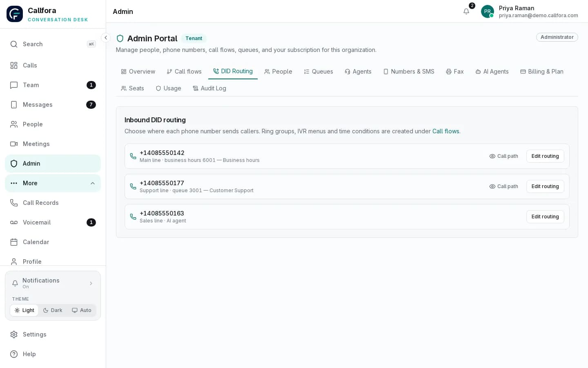588x368 pixels.
Task: Click the Call Records phone icon
Action: point(14,203)
